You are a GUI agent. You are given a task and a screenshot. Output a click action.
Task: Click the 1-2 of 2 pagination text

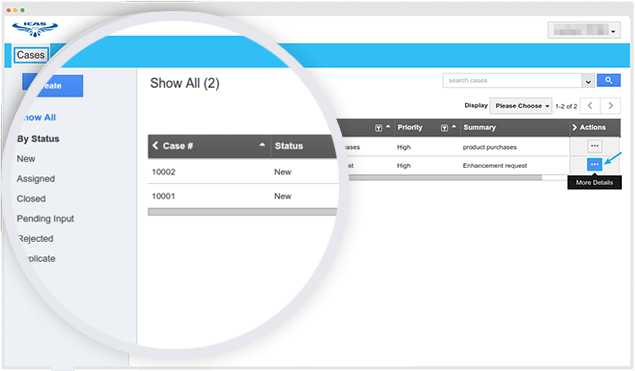pyautogui.click(x=566, y=107)
